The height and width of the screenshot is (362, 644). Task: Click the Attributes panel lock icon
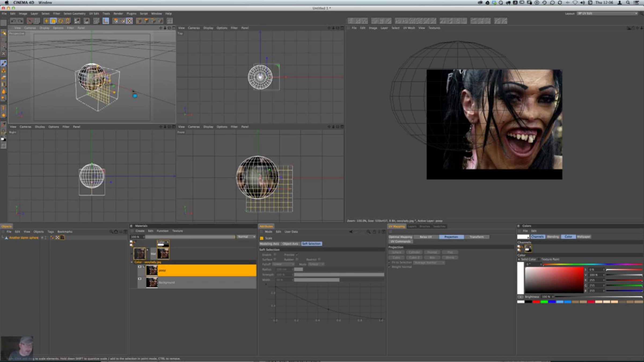[374, 232]
